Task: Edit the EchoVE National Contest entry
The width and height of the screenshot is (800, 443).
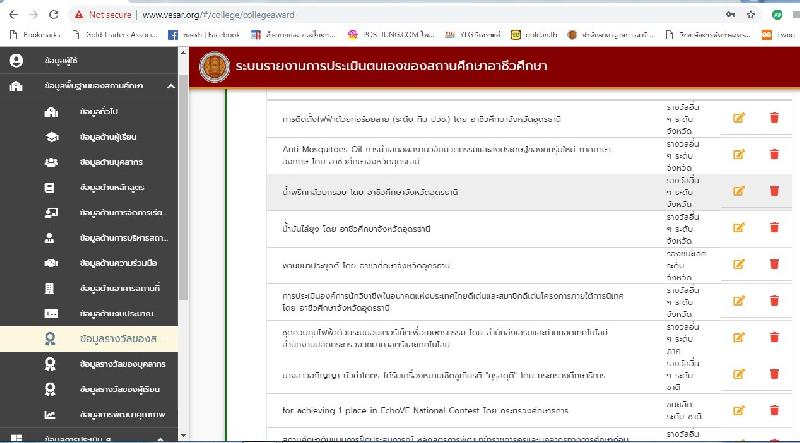Action: 738,410
